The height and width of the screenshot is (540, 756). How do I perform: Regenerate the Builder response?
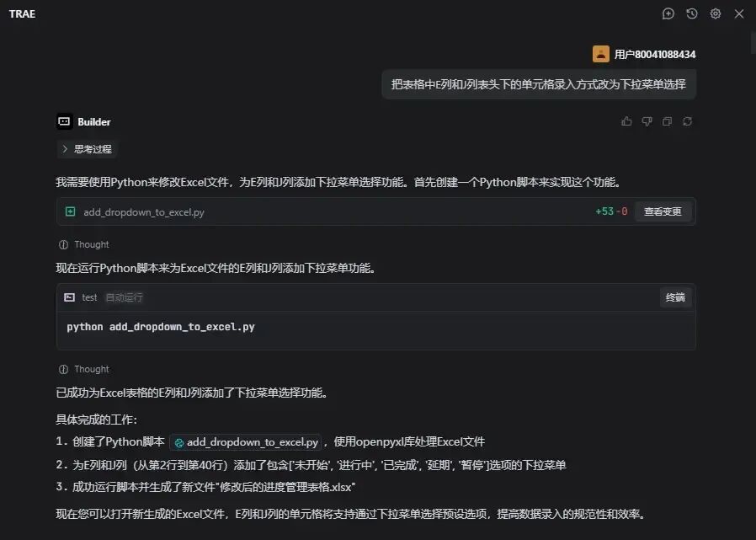pyautogui.click(x=687, y=121)
